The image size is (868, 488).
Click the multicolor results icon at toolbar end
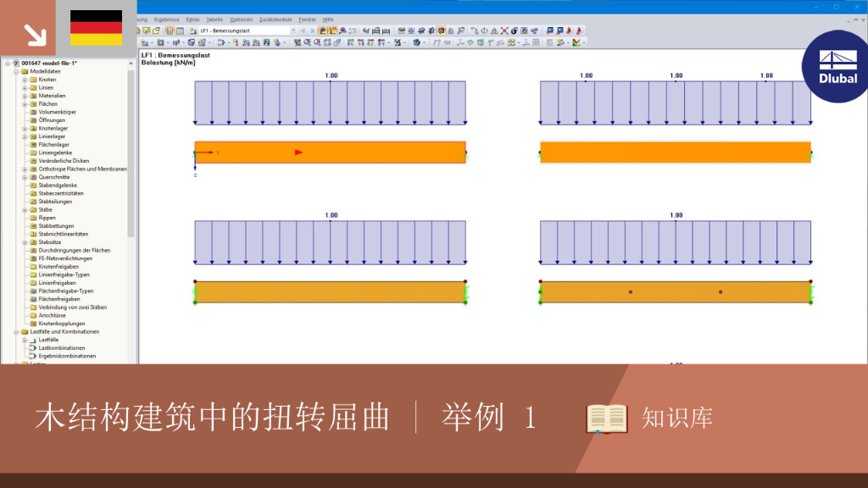pyautogui.click(x=576, y=42)
